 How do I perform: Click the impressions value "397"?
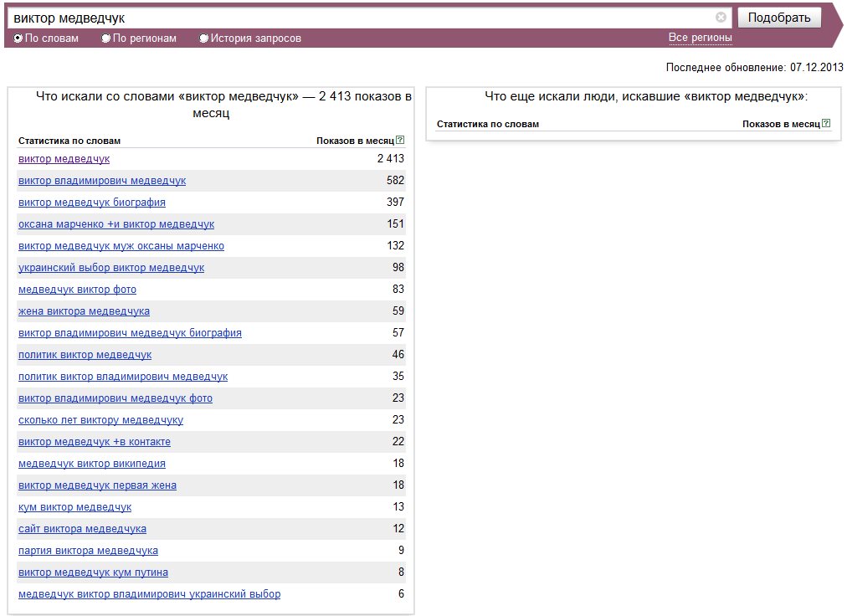(x=395, y=202)
